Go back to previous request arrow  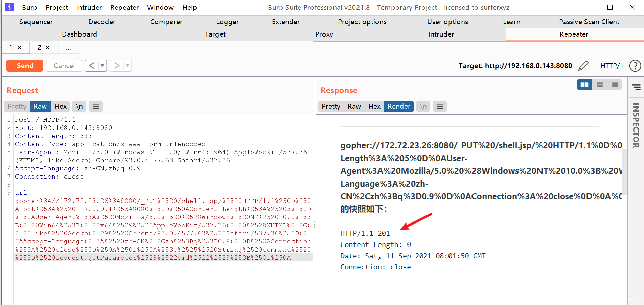(92, 66)
